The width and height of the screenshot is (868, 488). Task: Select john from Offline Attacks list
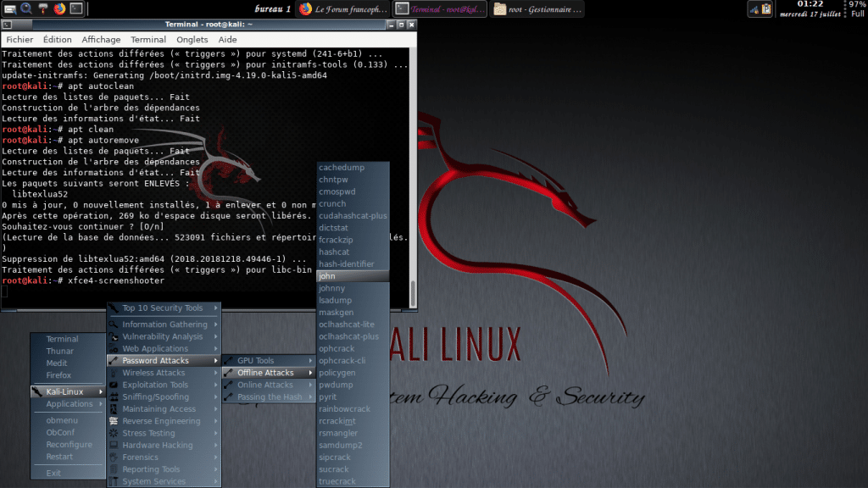353,276
